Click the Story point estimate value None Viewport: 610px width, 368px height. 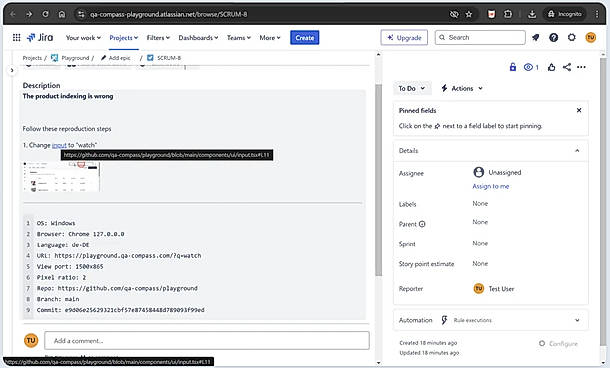pos(480,264)
